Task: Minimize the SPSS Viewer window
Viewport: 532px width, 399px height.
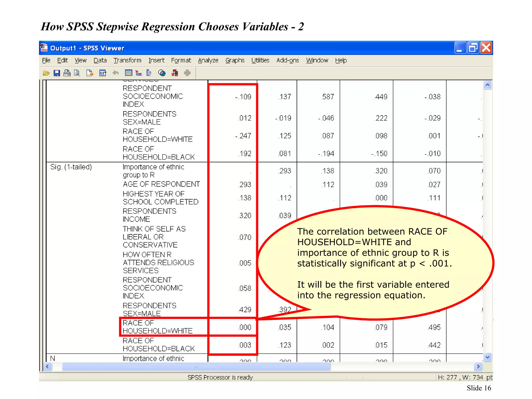Action: [460, 48]
